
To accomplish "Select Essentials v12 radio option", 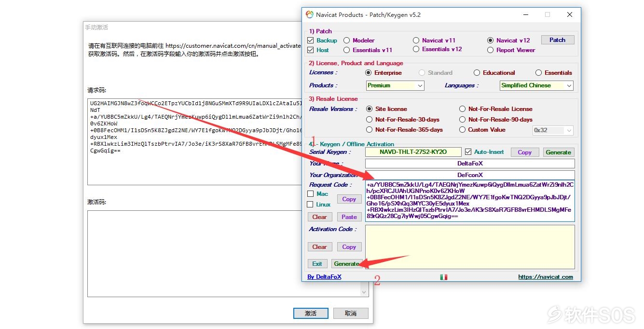I will click(x=416, y=49).
